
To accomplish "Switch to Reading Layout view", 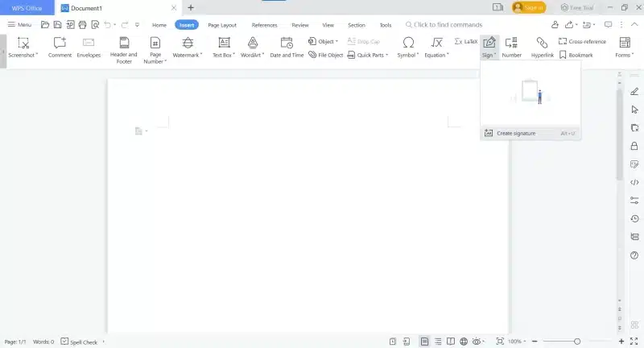I will point(451,342).
